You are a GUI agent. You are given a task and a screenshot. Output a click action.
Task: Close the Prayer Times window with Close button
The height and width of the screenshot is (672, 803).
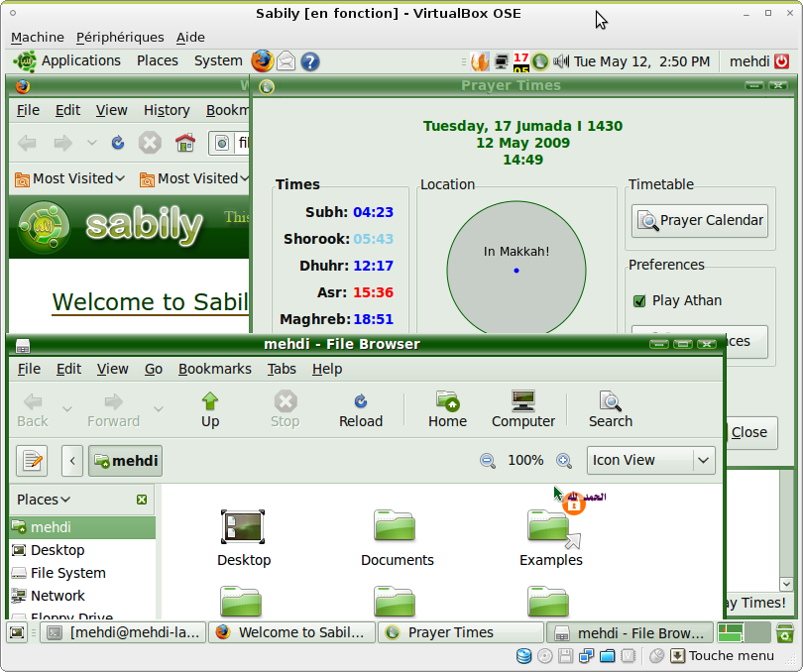tap(750, 432)
